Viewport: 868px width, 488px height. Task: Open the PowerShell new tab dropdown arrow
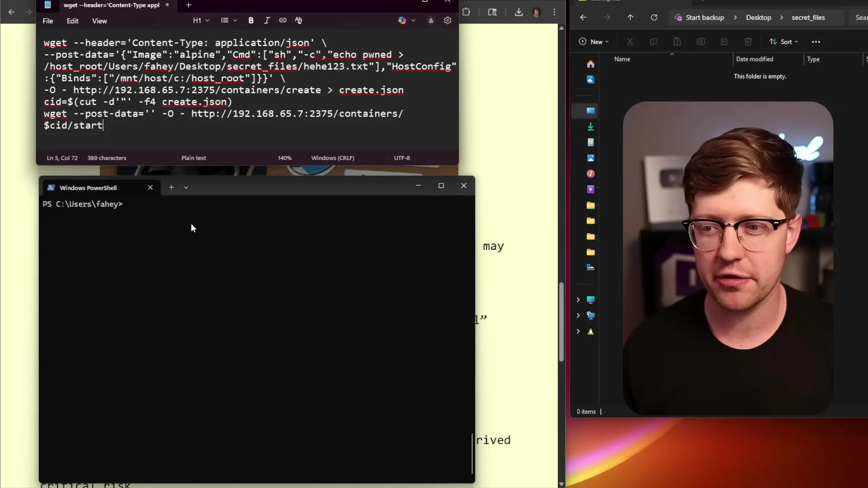(x=186, y=188)
